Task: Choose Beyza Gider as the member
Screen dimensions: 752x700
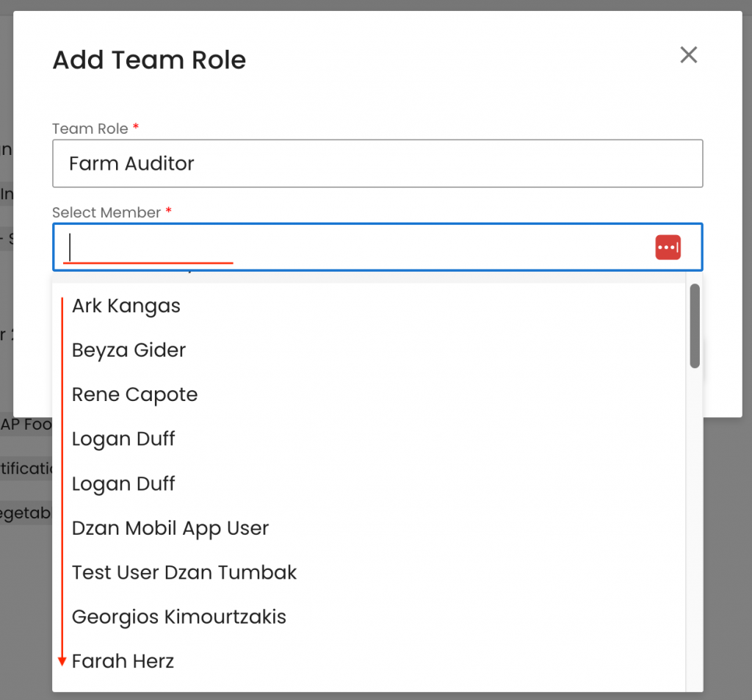Action: pyautogui.click(x=129, y=350)
